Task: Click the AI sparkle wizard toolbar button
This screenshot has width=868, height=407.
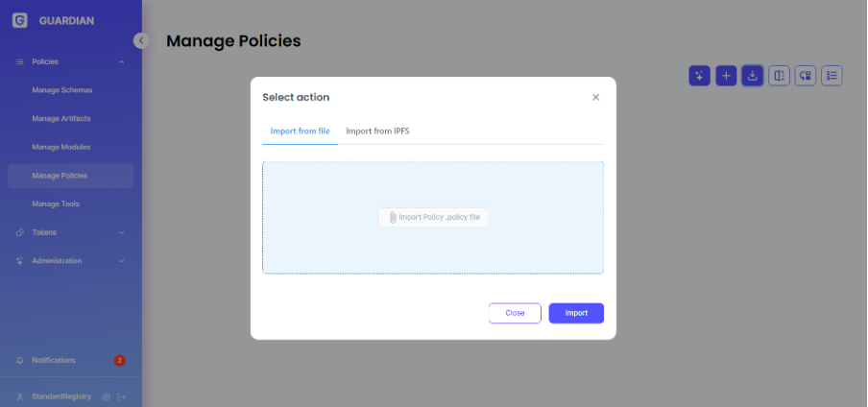Action: (699, 76)
